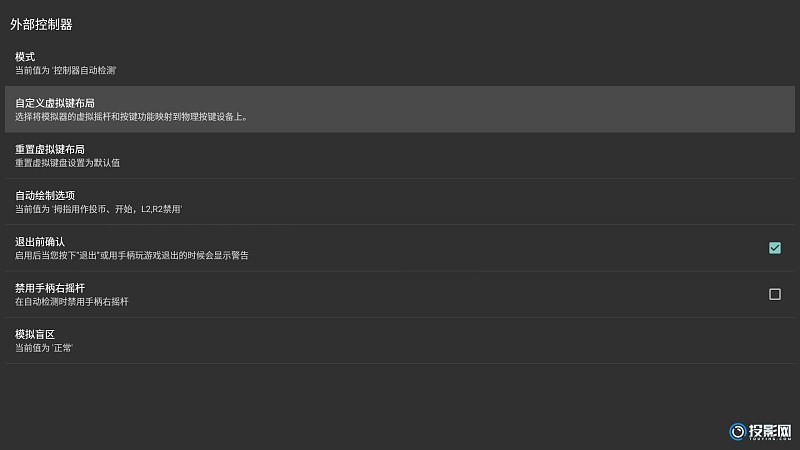800x450 pixels.
Task: Toggle the 退出前确认 checkbox
Action: (774, 248)
